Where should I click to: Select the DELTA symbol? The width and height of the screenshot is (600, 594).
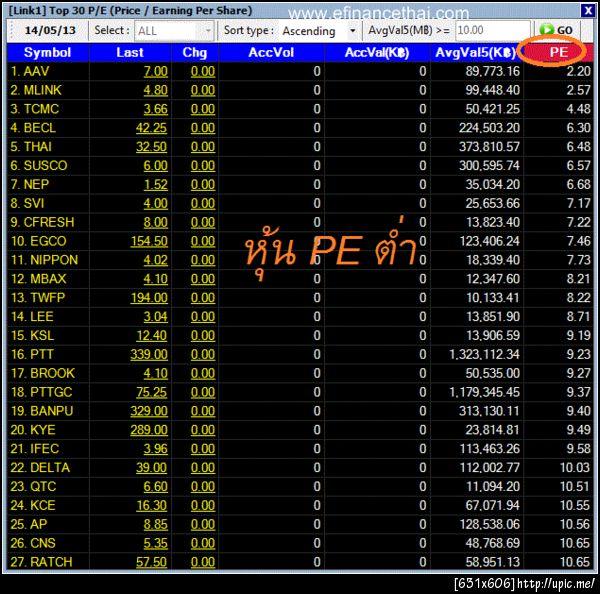click(50, 467)
